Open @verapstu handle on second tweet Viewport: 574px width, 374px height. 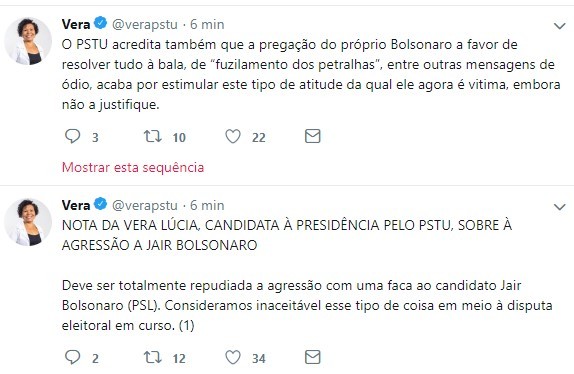click(145, 206)
